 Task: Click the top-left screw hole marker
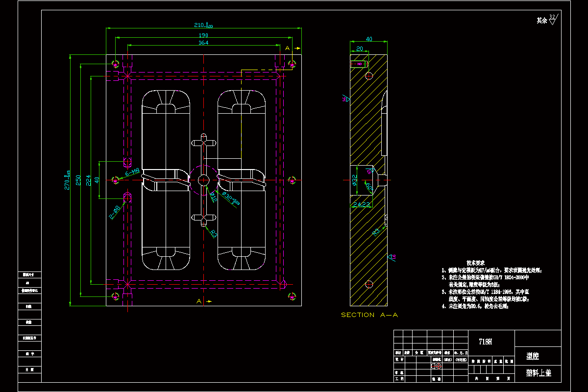click(x=116, y=64)
